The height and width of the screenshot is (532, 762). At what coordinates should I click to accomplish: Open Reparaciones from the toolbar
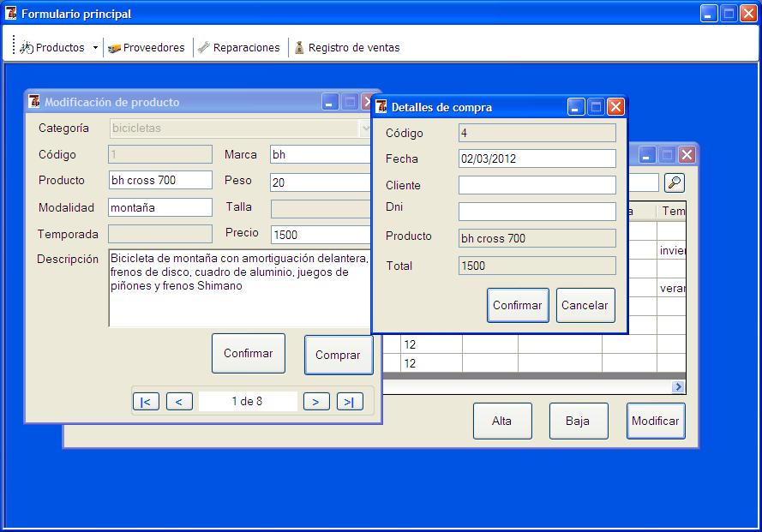click(239, 48)
